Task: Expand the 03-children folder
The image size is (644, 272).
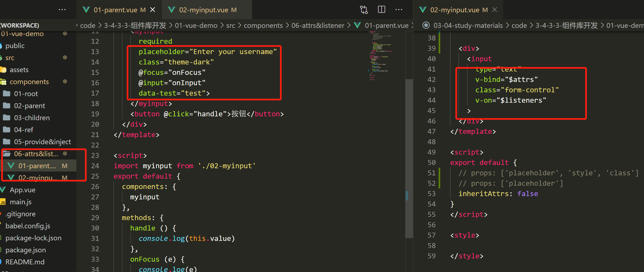Action: coord(32,118)
